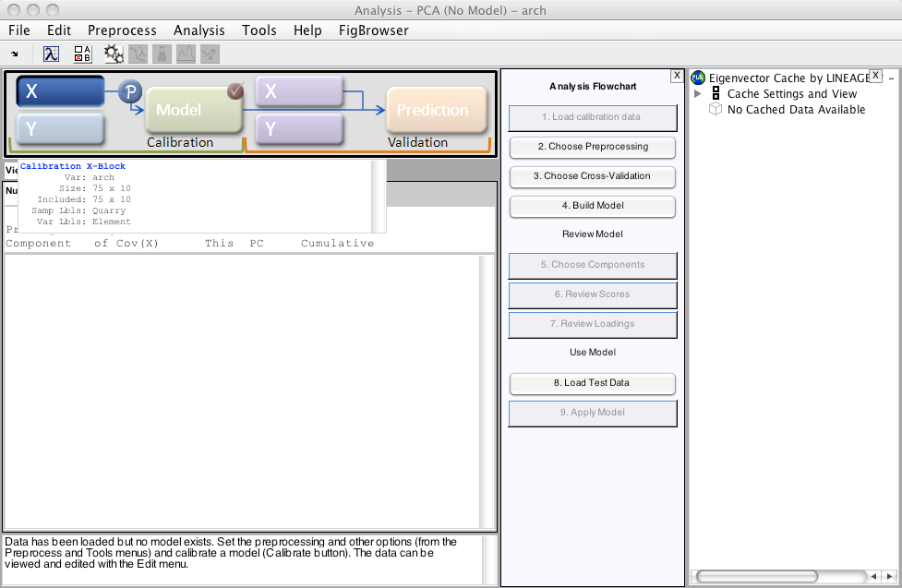Click the calibration X block

tap(60, 91)
